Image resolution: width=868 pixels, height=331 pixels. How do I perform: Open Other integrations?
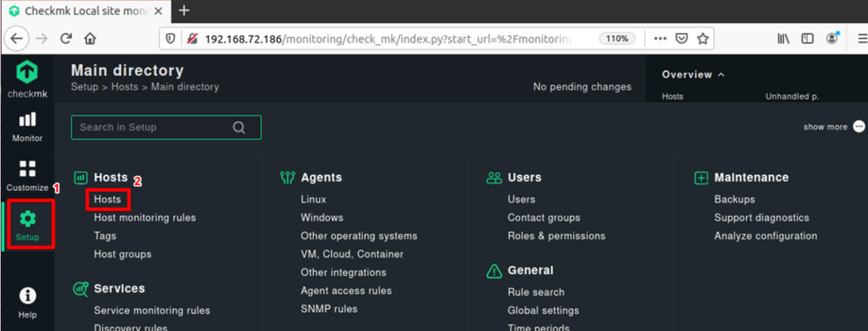(x=344, y=272)
